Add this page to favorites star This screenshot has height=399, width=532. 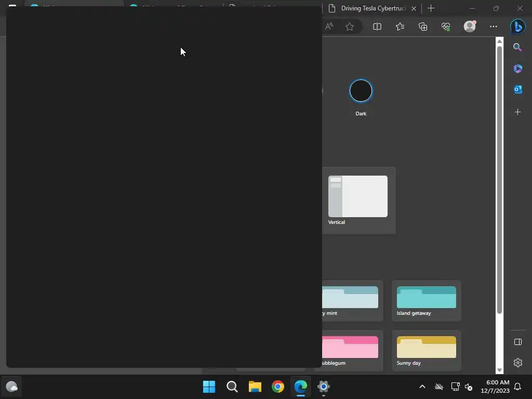350,26
